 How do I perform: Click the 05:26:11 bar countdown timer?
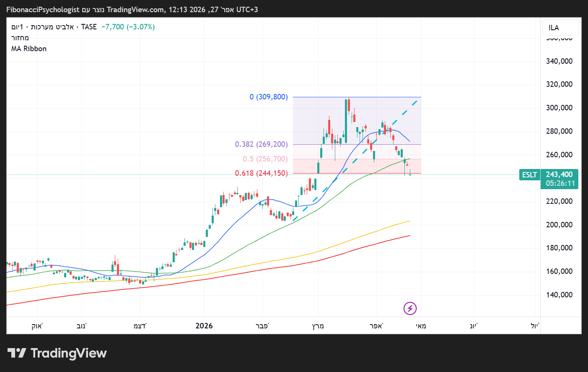click(x=560, y=183)
